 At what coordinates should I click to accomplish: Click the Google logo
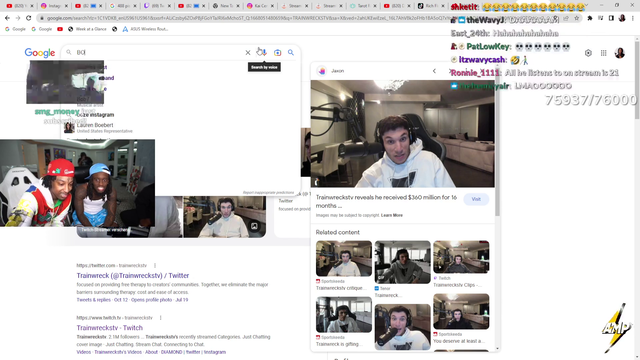point(40,53)
